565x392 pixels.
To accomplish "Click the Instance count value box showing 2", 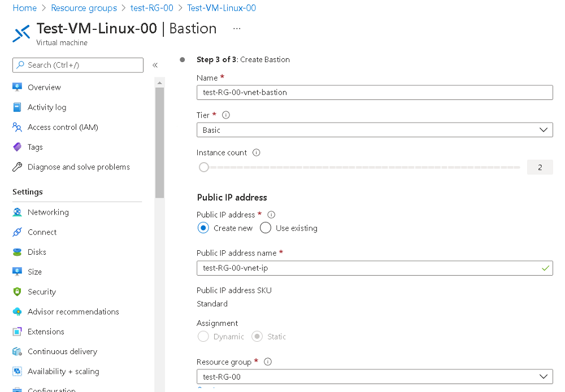I will (540, 167).
